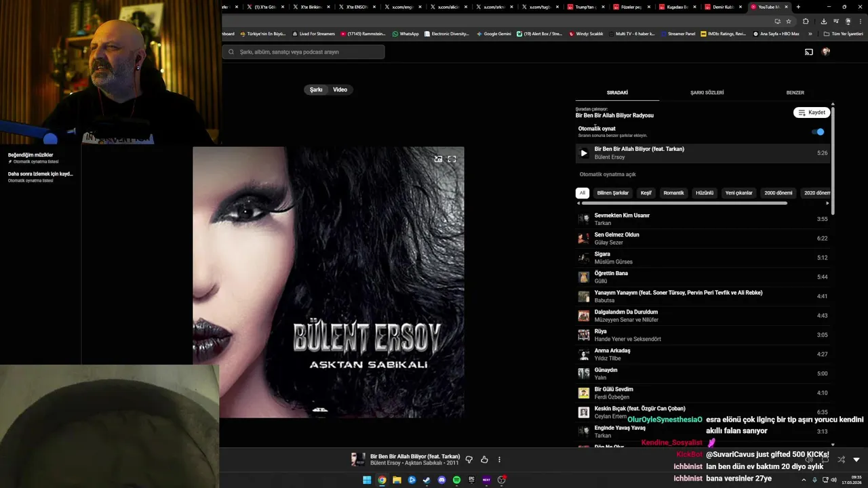Screen dimensions: 868x488
Task: Click Keskin Bıçak song thumbnail
Action: (x=583, y=412)
